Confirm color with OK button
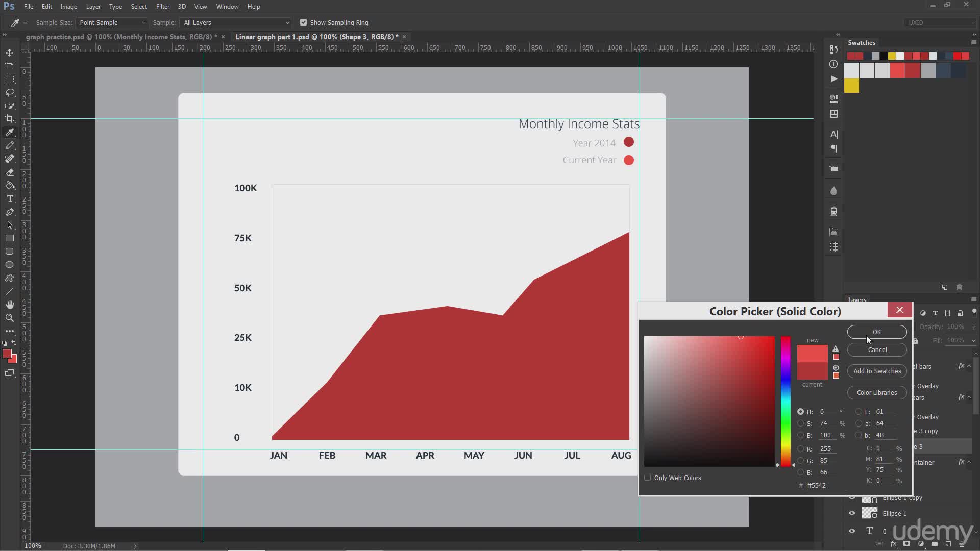The height and width of the screenshot is (551, 980). tap(877, 332)
